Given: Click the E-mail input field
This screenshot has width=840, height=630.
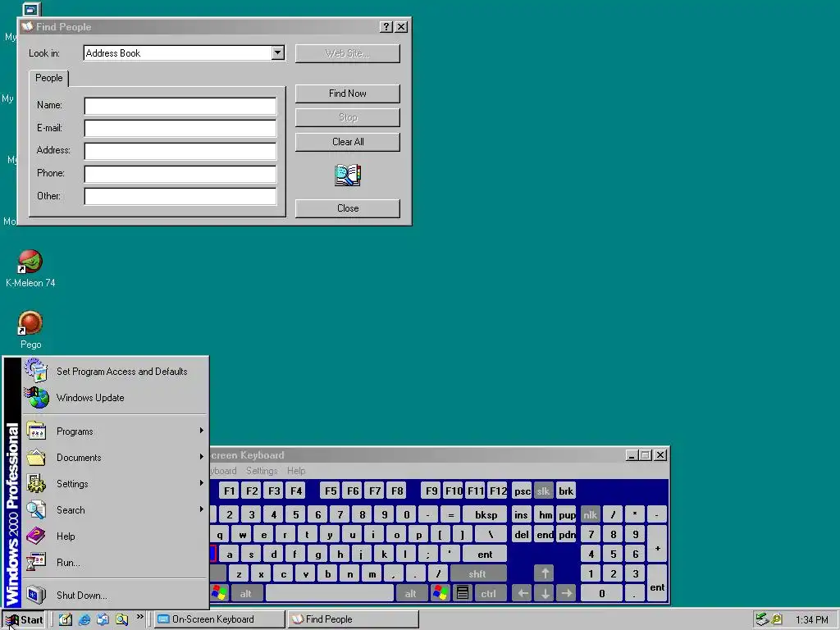Looking at the screenshot, I should pos(180,129).
